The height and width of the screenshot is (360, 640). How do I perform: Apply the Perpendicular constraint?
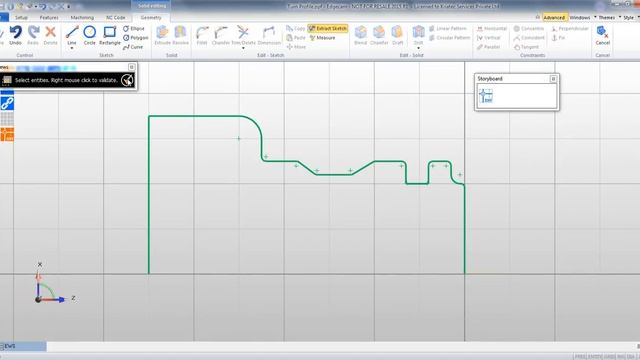(570, 29)
